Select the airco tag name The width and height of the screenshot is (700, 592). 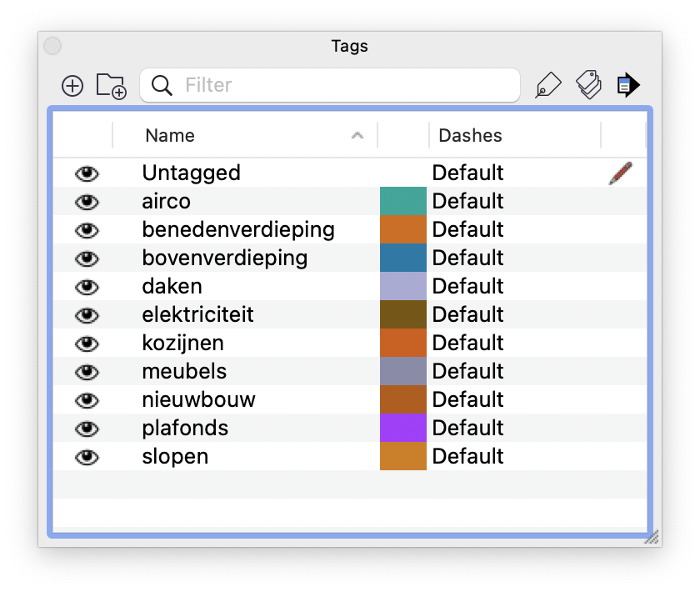click(x=166, y=201)
